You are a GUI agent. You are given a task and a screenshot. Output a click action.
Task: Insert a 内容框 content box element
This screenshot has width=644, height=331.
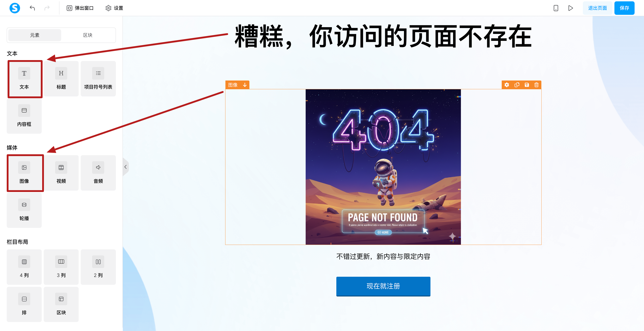point(24,116)
